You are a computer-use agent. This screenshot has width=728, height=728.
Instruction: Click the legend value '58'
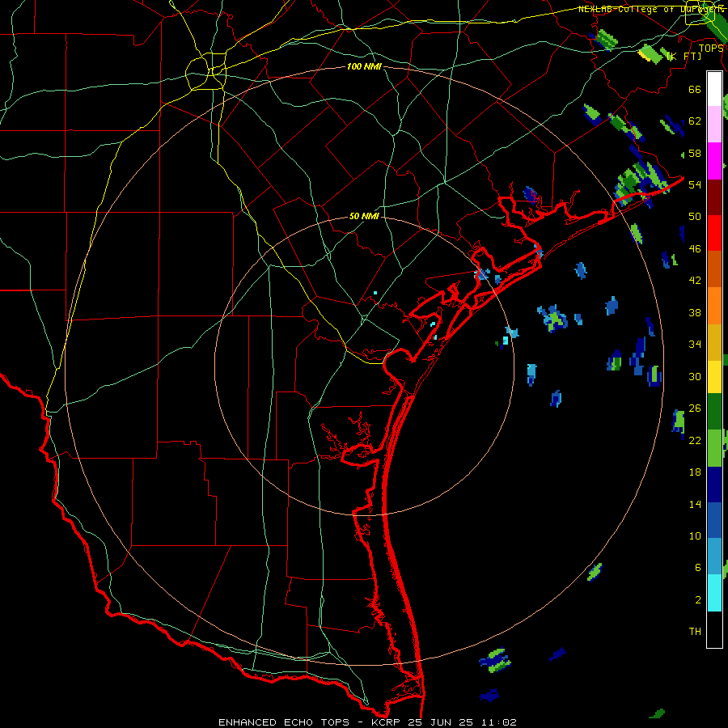[x=695, y=153]
